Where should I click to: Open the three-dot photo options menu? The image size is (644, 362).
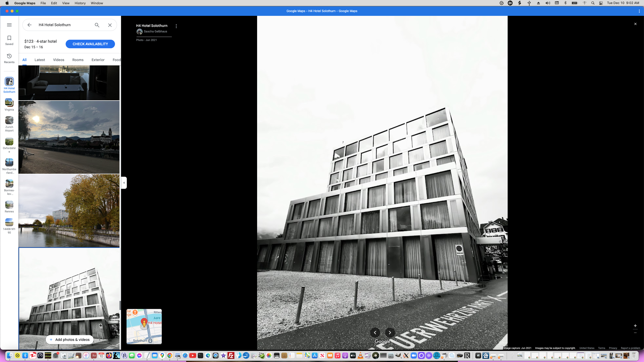176,26
